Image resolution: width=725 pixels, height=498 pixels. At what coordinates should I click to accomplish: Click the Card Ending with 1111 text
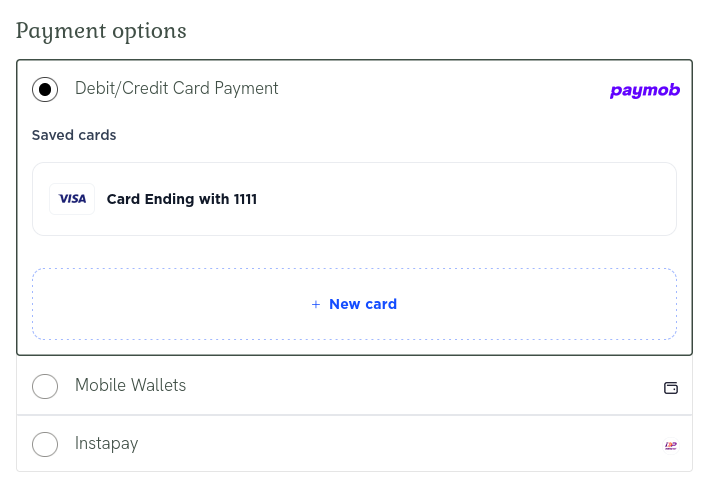[x=182, y=199]
